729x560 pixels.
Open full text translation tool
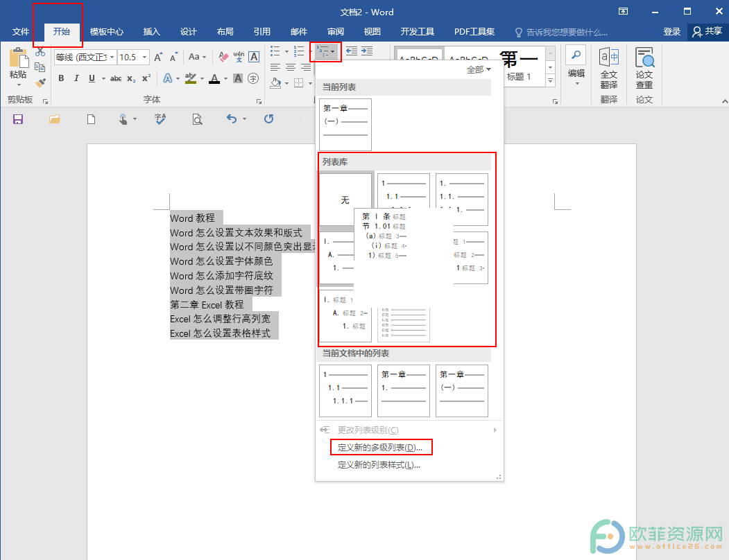(608, 69)
